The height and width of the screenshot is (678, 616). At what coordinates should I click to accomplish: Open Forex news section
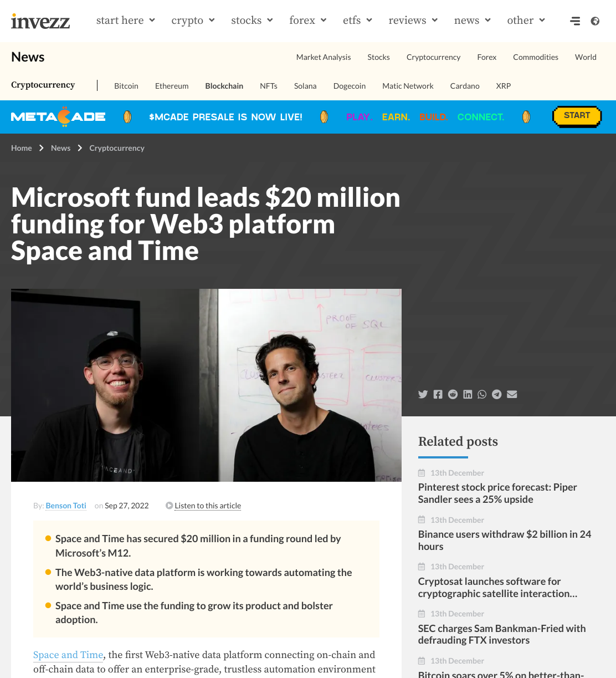point(487,57)
